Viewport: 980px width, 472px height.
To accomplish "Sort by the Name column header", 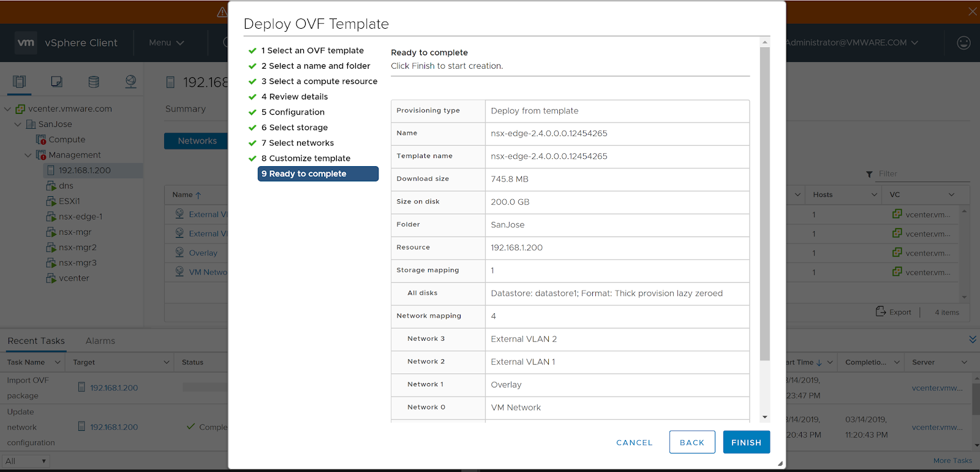I will click(x=187, y=194).
